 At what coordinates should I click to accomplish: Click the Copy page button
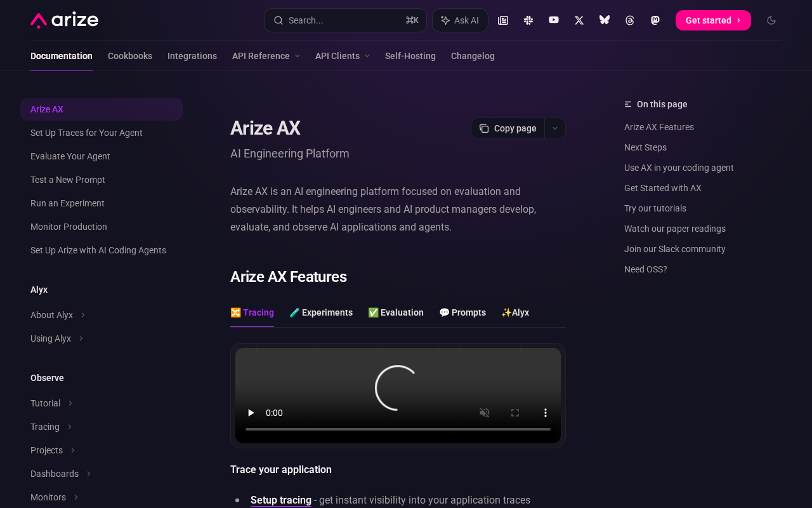[x=507, y=128]
